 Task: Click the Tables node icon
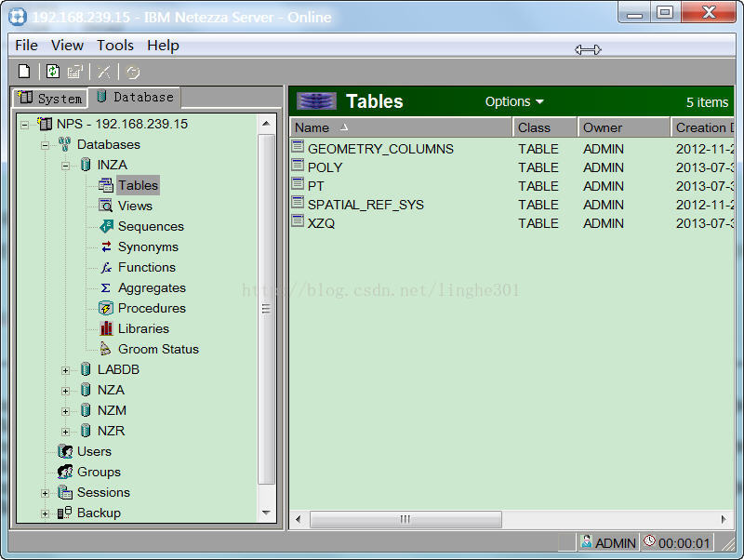point(106,185)
